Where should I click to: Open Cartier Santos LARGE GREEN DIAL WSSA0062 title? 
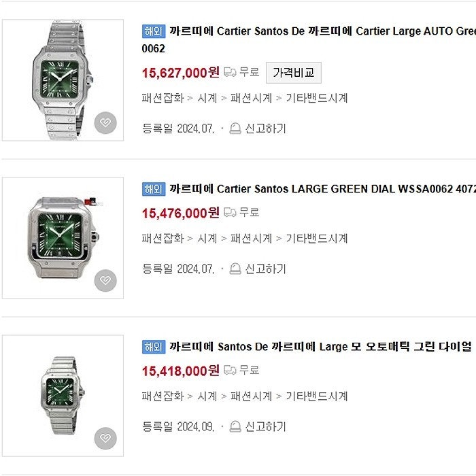(x=322, y=189)
